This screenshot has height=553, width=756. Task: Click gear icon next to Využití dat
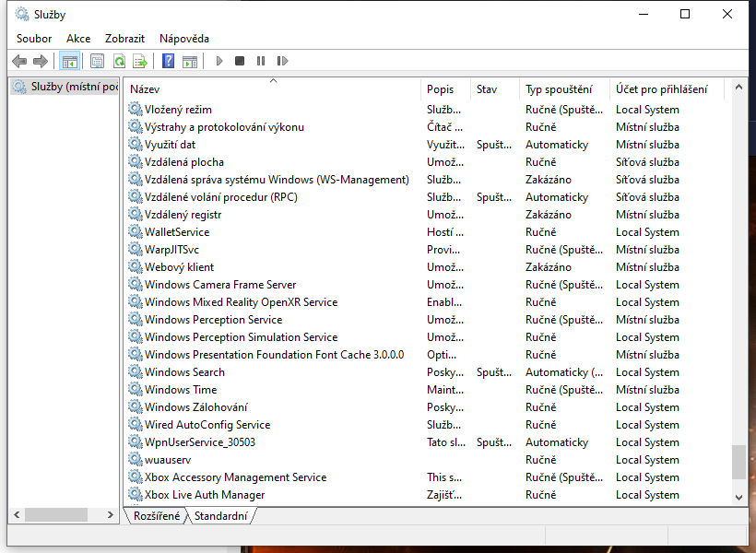pyautogui.click(x=136, y=144)
